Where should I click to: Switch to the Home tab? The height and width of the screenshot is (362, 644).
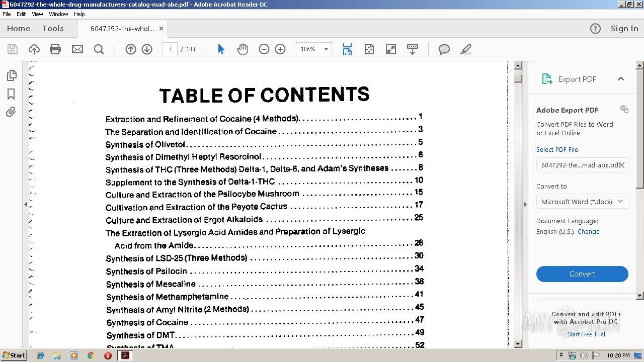click(19, 29)
